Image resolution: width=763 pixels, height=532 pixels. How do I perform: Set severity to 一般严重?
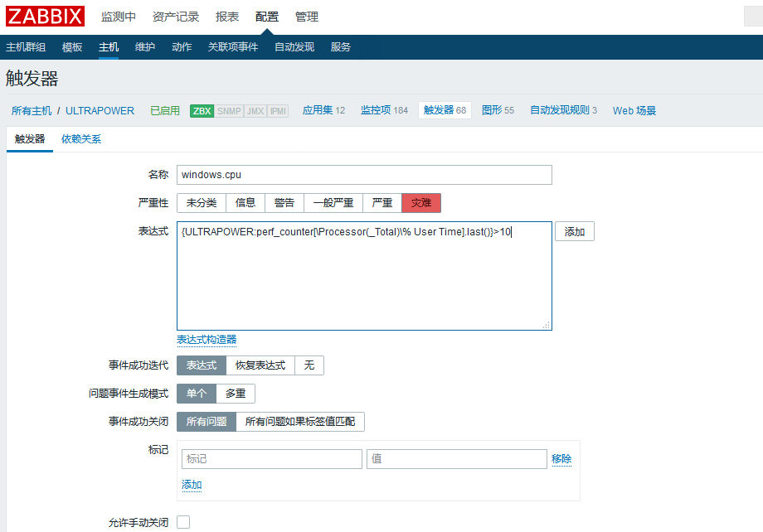(x=333, y=203)
